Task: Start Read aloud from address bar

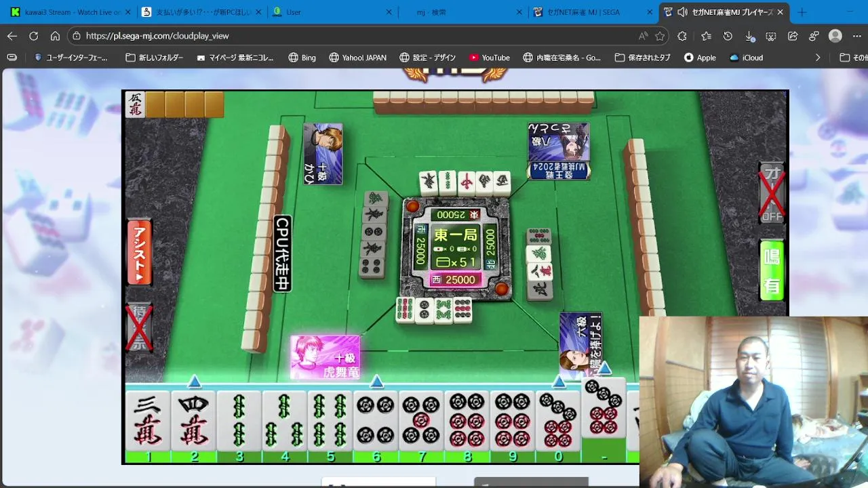Action: click(642, 36)
